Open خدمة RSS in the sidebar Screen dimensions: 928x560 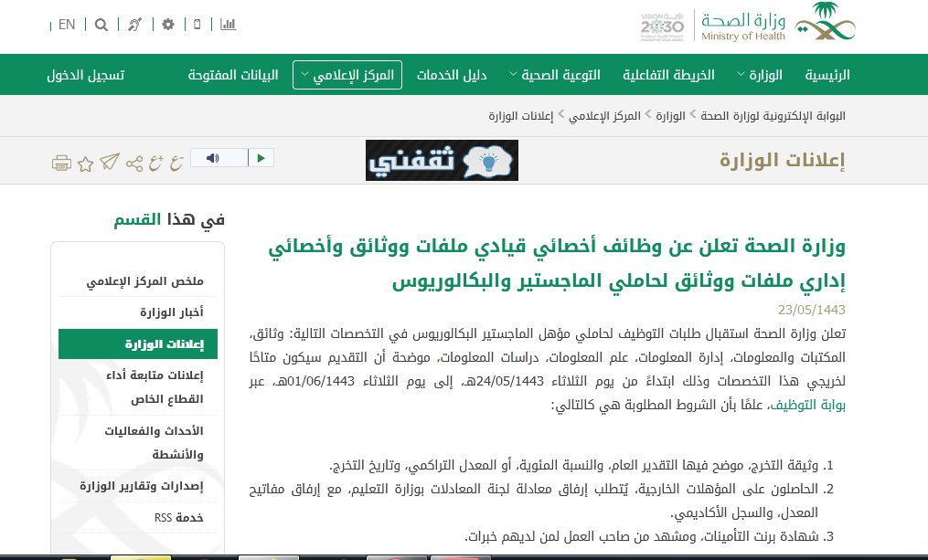(178, 517)
